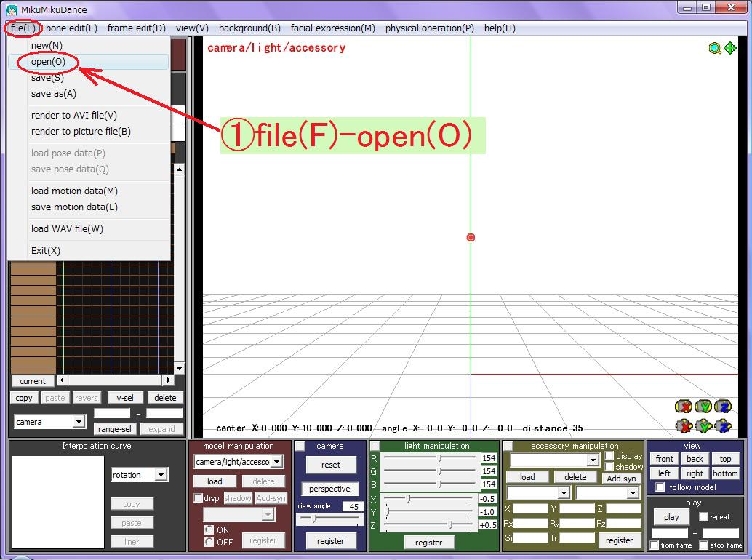Click the range-sel button
The width and height of the screenshot is (752, 560).
pyautogui.click(x=115, y=429)
